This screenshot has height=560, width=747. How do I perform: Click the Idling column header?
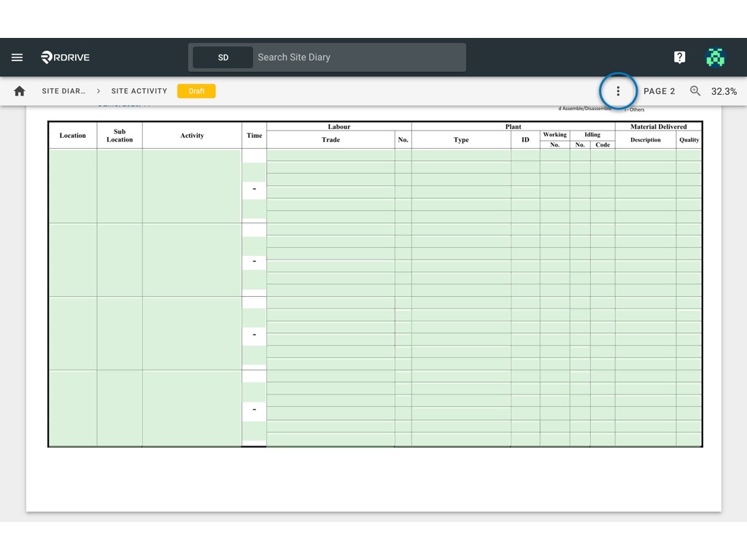(592, 135)
